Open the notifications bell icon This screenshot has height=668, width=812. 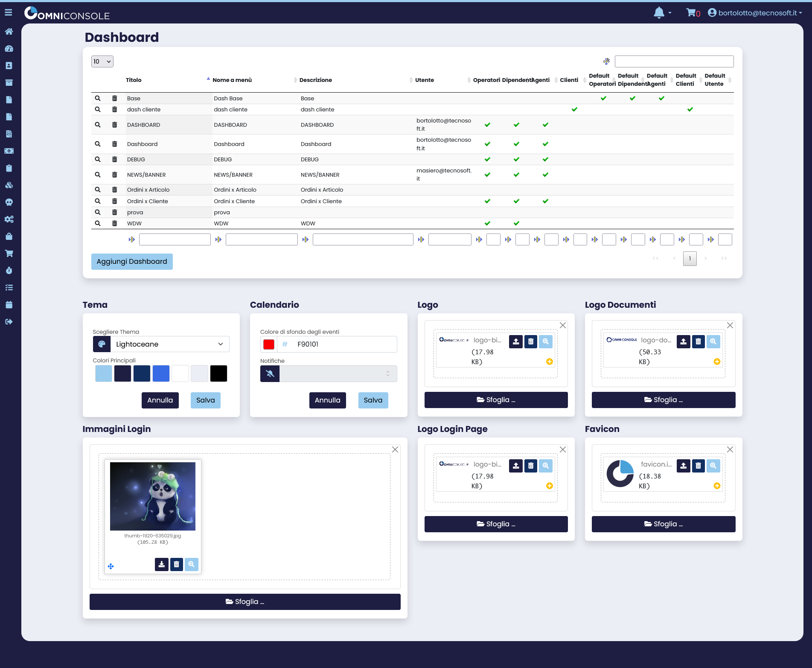click(658, 12)
